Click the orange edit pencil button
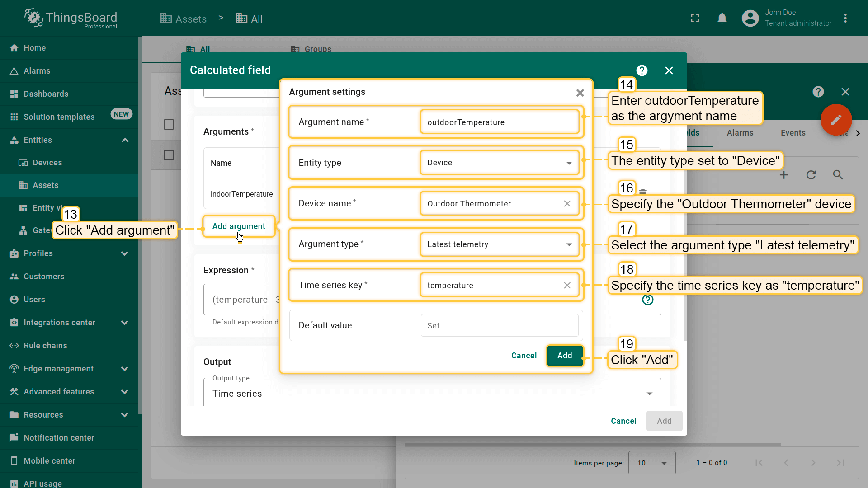 pos(836,120)
